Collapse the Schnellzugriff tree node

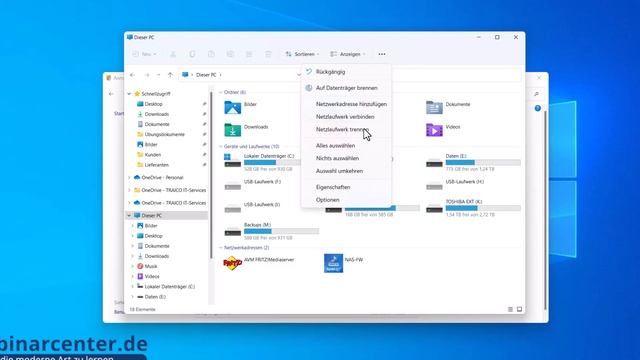(129, 94)
